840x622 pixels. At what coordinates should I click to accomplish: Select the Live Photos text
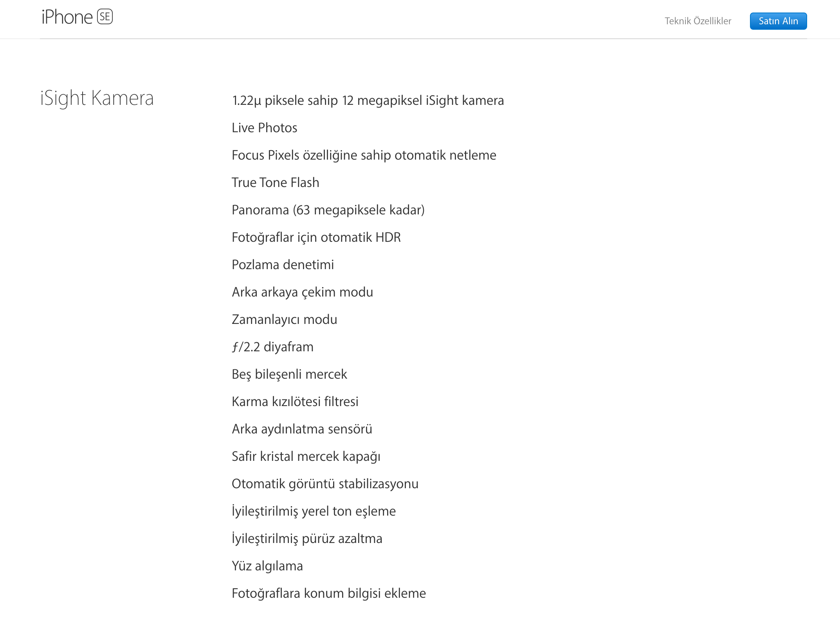[x=264, y=128]
